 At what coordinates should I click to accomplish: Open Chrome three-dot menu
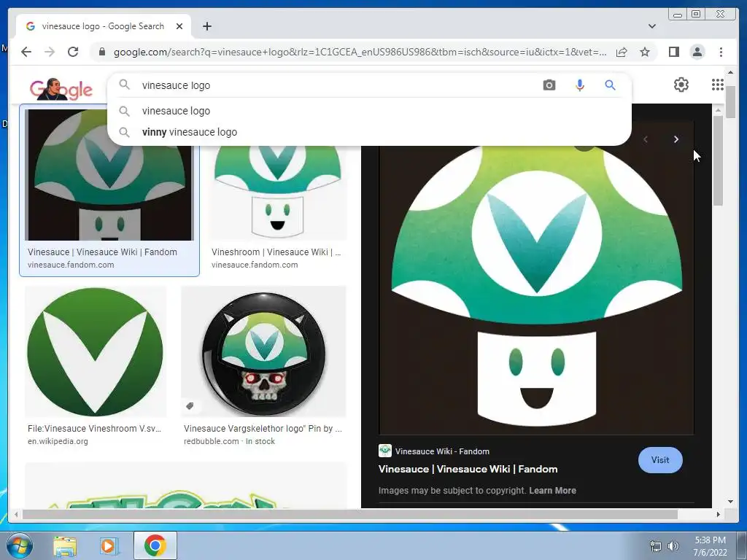721,52
